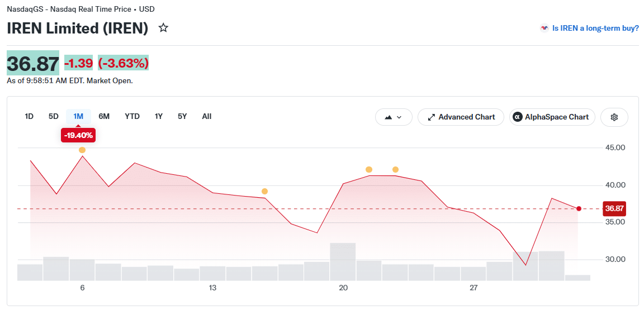
Task: Click the date label 27 on x-axis
Action: pyautogui.click(x=473, y=288)
